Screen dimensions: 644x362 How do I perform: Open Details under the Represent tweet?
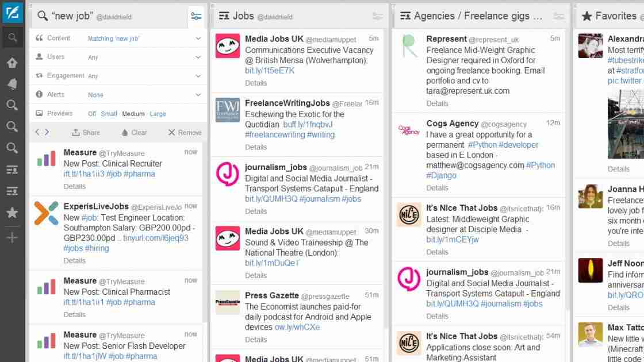pyautogui.click(x=437, y=103)
